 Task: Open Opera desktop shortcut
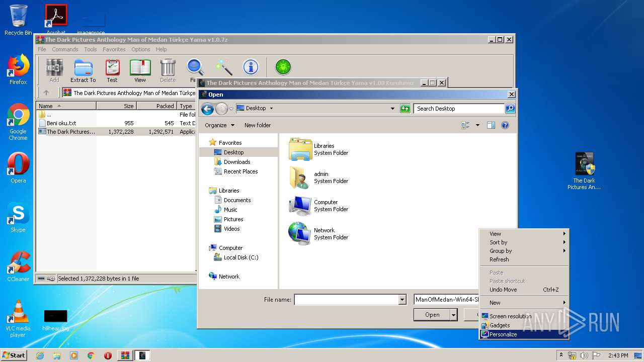pyautogui.click(x=18, y=168)
